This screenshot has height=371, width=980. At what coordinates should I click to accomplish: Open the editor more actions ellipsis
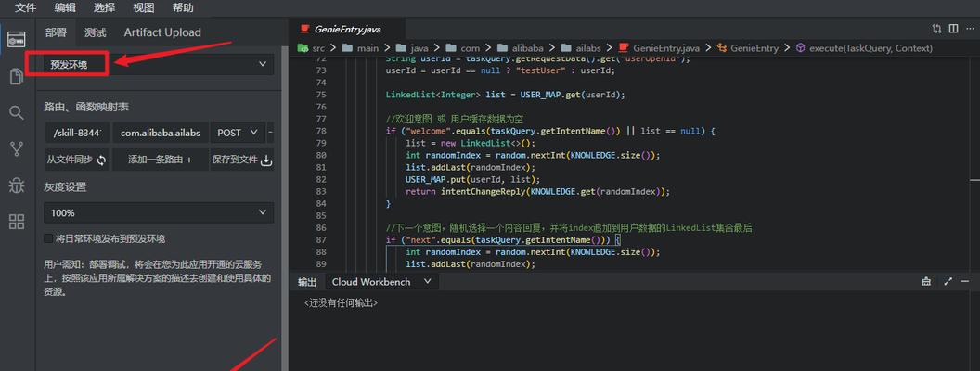[x=971, y=29]
